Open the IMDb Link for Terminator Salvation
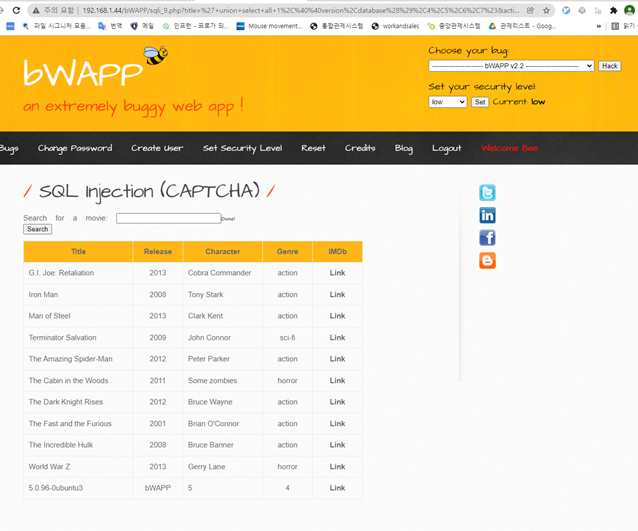638x531 pixels. tap(337, 338)
